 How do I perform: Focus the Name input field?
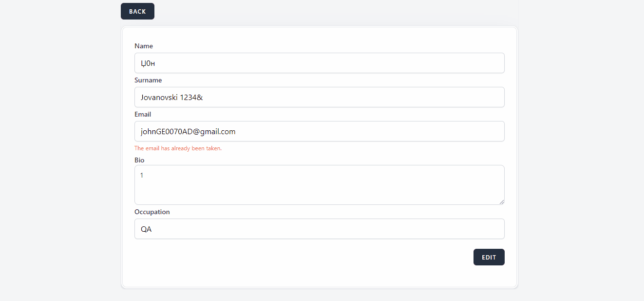tap(319, 63)
